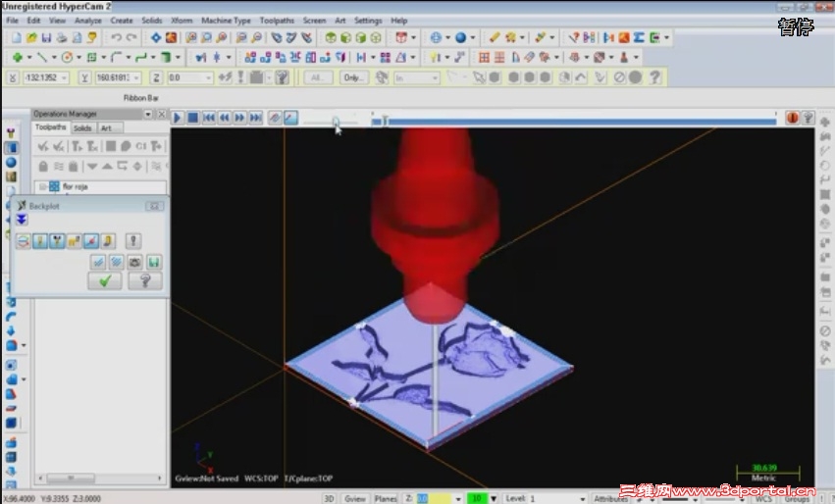This screenshot has width=835, height=504.
Task: Toggle the Run mode button
Action: [290, 118]
